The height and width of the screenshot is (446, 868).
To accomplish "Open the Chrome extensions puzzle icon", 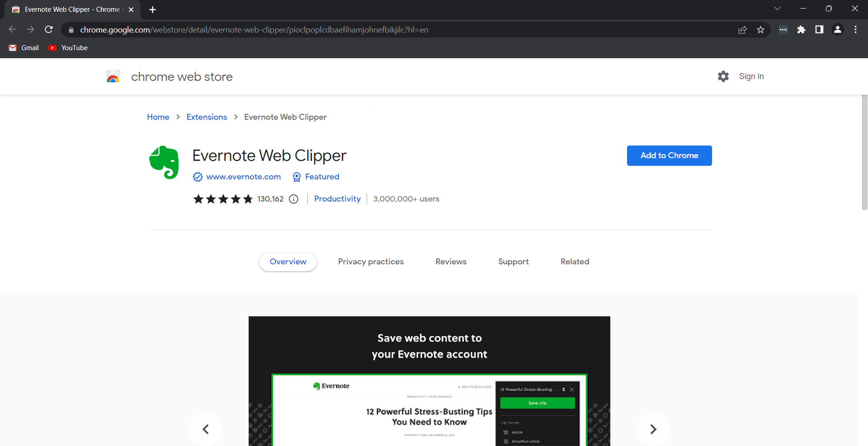I will 802,29.
